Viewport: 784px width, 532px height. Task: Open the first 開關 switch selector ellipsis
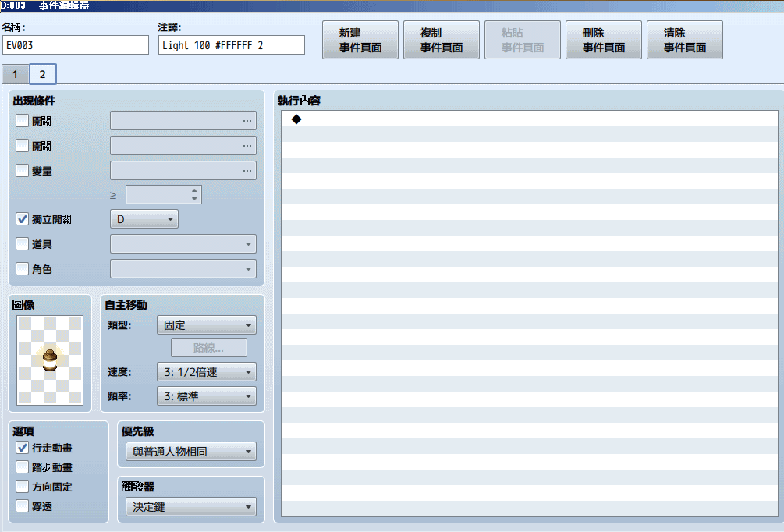[x=247, y=121]
